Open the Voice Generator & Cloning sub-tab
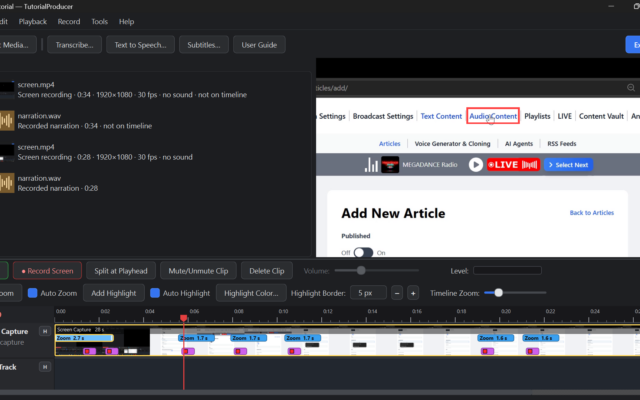Viewport: 640px width, 400px height. point(452,144)
